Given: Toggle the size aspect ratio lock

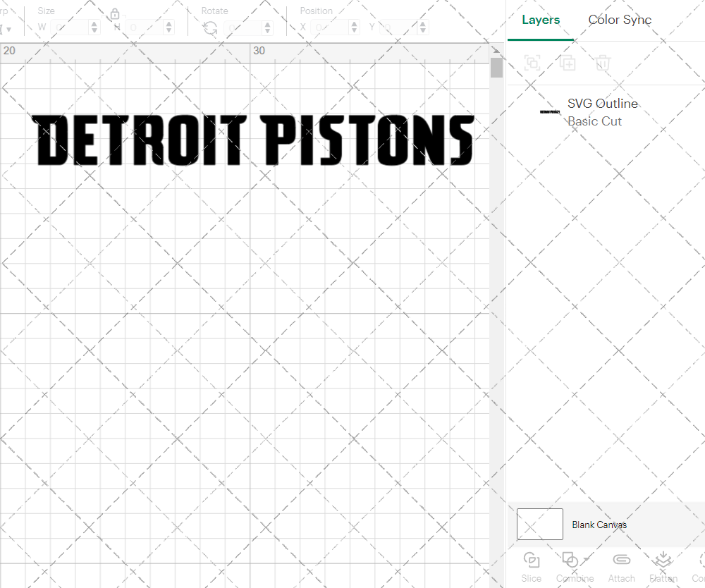Looking at the screenshot, I should (x=114, y=14).
